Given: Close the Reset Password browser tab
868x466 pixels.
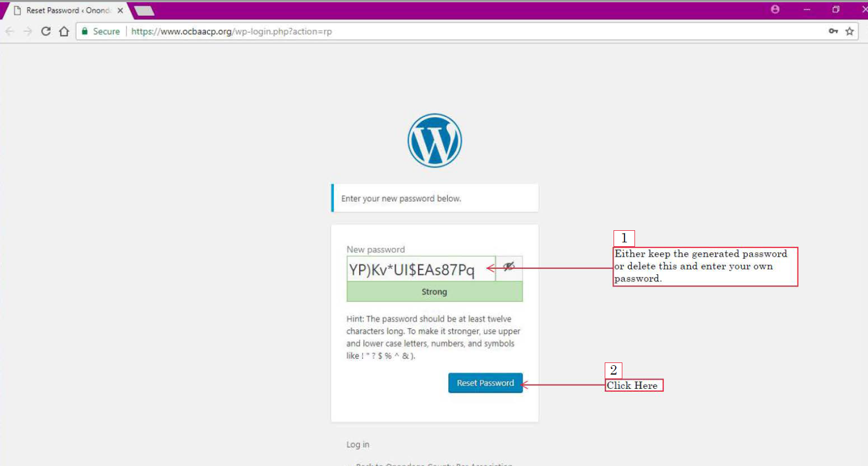Looking at the screenshot, I should (x=120, y=10).
